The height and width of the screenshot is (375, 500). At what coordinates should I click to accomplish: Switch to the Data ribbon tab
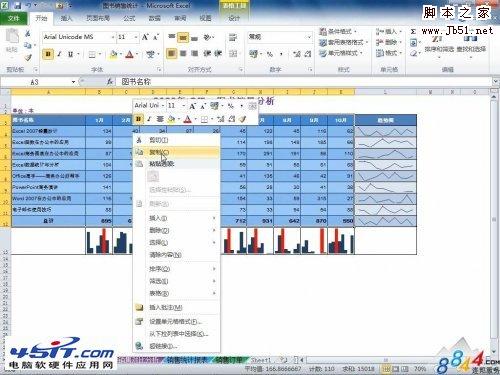tap(155, 18)
